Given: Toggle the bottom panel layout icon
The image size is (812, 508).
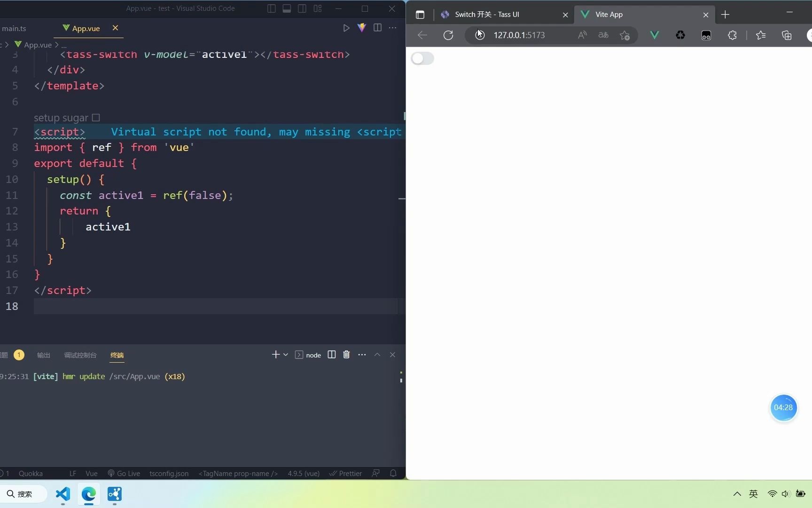Looking at the screenshot, I should click(287, 8).
